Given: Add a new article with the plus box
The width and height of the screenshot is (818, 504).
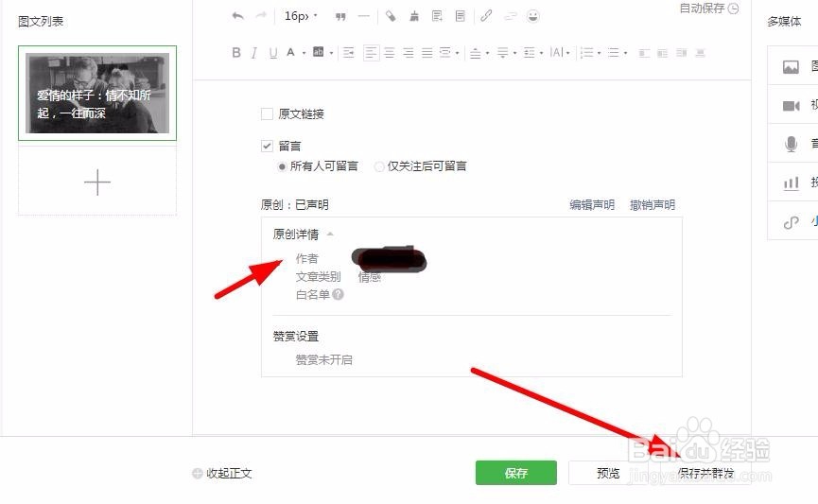Looking at the screenshot, I should 97,182.
